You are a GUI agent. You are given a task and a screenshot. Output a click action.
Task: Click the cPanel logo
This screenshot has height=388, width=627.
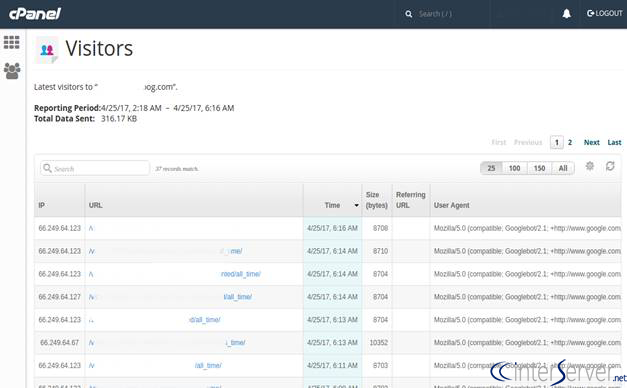click(35, 14)
